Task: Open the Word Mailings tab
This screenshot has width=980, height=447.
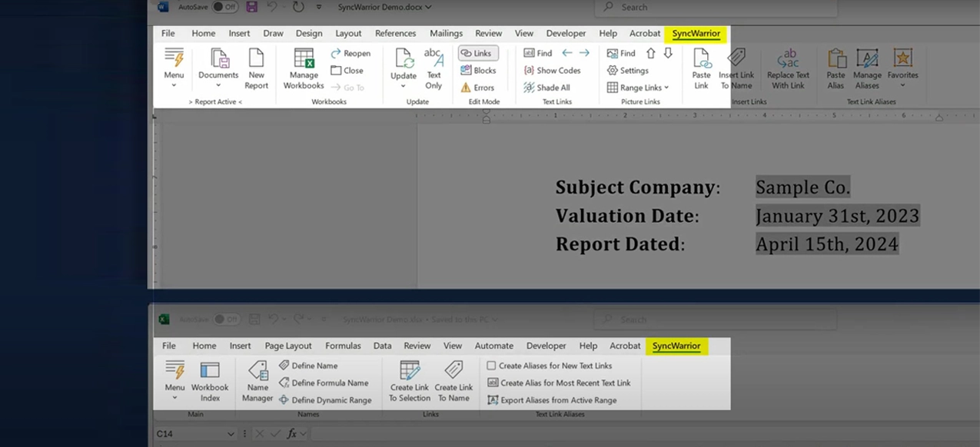Action: (x=446, y=33)
